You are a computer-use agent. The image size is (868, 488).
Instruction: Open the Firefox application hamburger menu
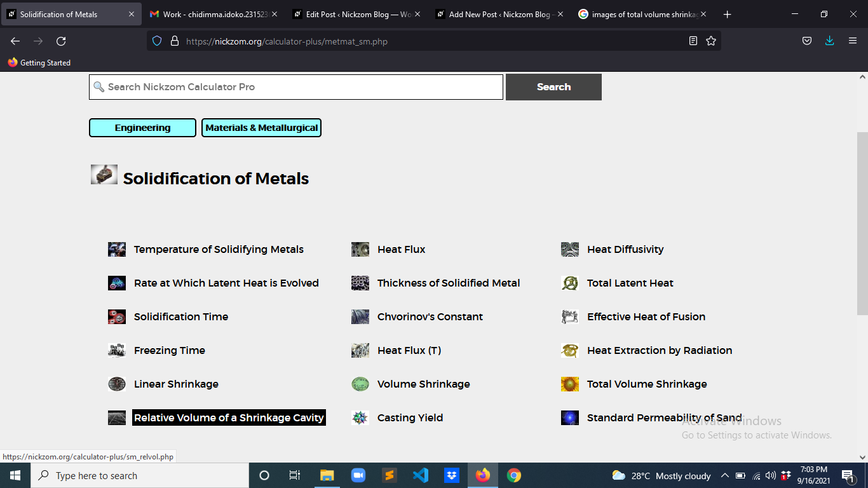click(853, 41)
